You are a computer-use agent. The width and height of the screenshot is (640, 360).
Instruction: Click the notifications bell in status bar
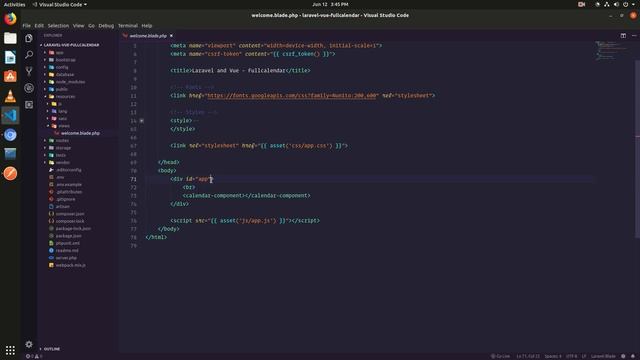(x=633, y=356)
